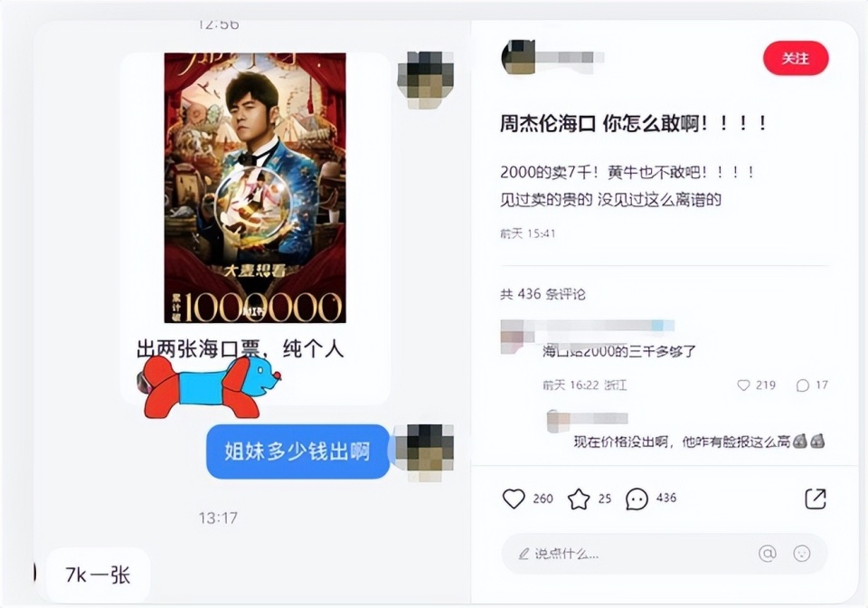Reply to the first comment with 17 replies
The image size is (868, 608).
coord(802,385)
